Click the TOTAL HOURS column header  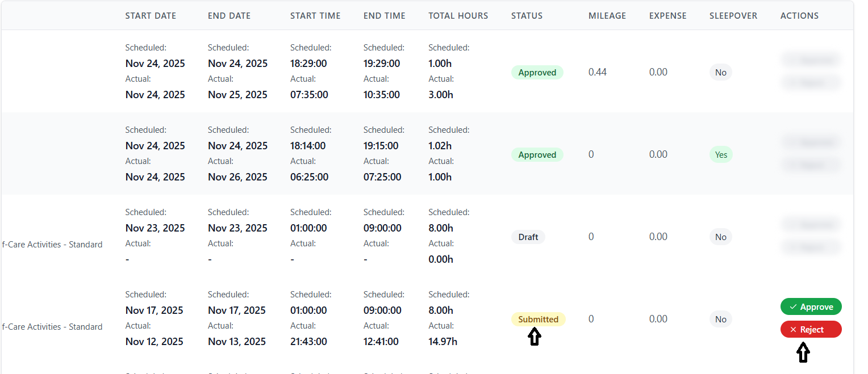click(x=458, y=16)
